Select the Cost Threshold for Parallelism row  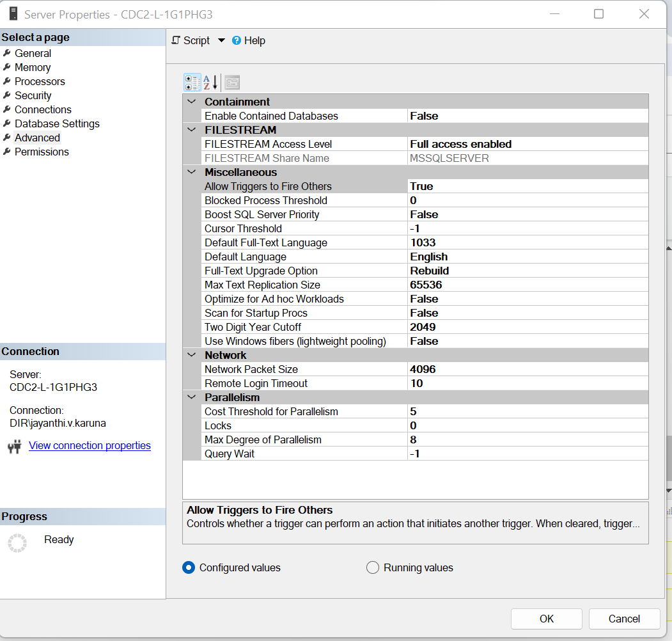point(425,411)
